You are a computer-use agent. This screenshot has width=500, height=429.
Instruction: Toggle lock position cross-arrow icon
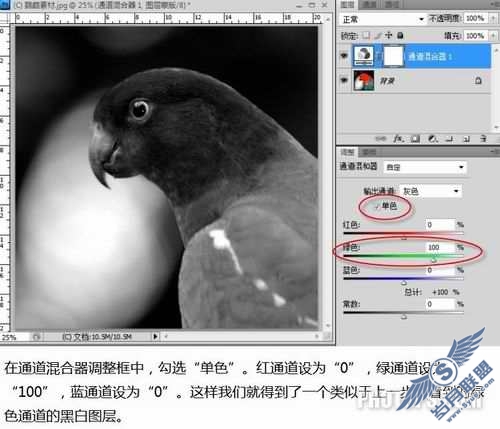point(389,35)
